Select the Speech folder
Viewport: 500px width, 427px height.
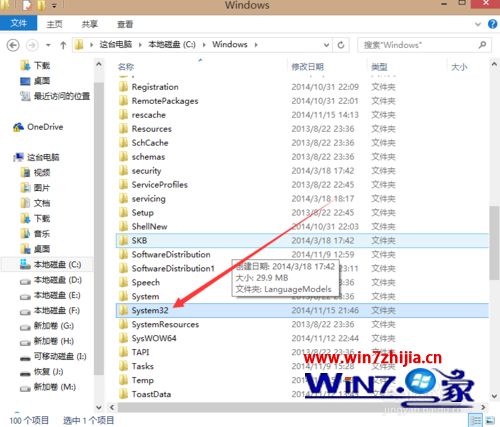coord(146,282)
